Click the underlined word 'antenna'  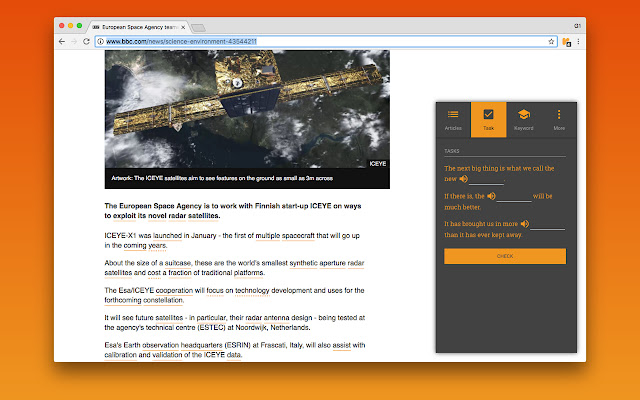tap(277, 318)
